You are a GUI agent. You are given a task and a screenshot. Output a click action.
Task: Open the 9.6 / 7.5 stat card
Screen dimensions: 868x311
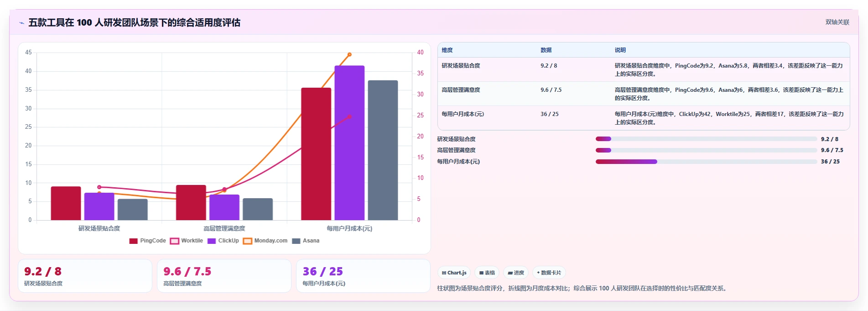click(224, 276)
